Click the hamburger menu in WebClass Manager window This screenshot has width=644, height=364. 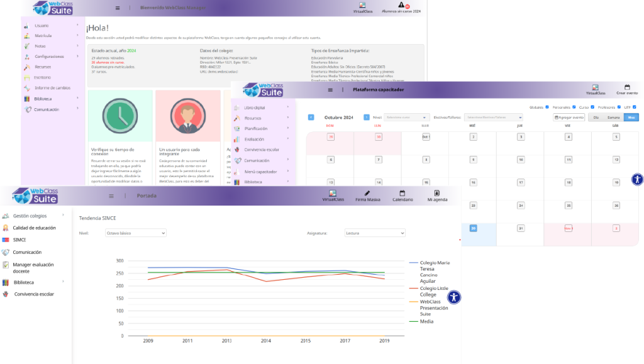pyautogui.click(x=118, y=8)
